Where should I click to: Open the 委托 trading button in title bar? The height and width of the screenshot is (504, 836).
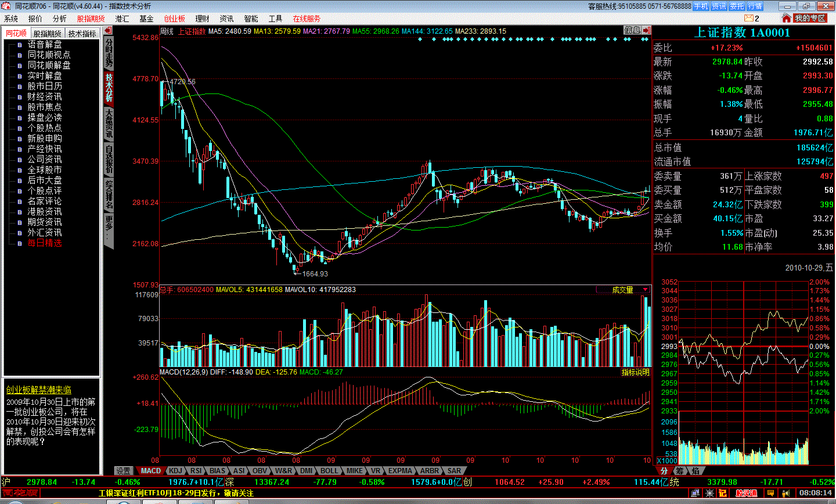point(737,6)
